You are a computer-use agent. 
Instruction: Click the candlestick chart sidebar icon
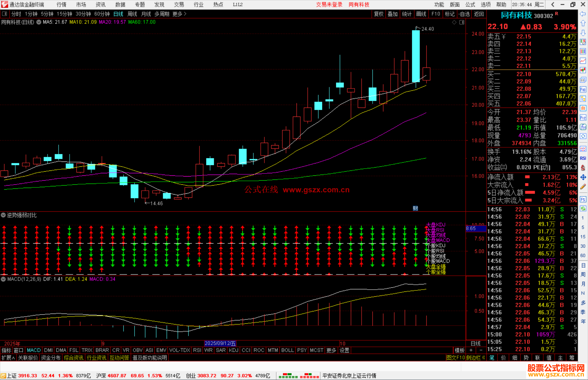coord(583,70)
